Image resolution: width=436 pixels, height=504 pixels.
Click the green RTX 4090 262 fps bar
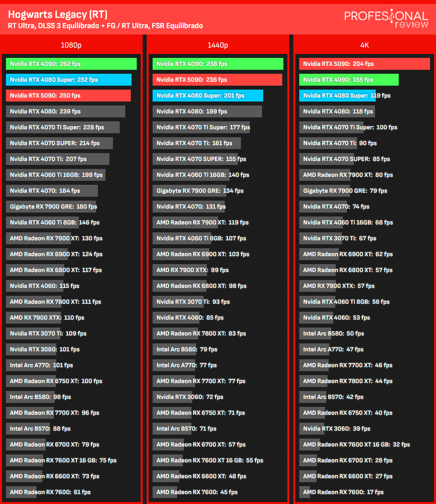71,64
